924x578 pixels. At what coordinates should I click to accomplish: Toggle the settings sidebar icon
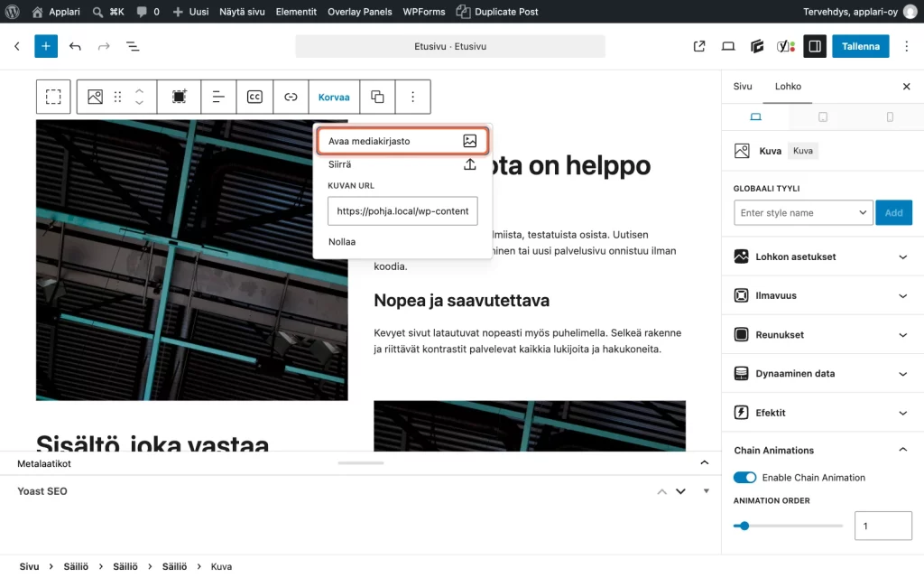click(815, 46)
